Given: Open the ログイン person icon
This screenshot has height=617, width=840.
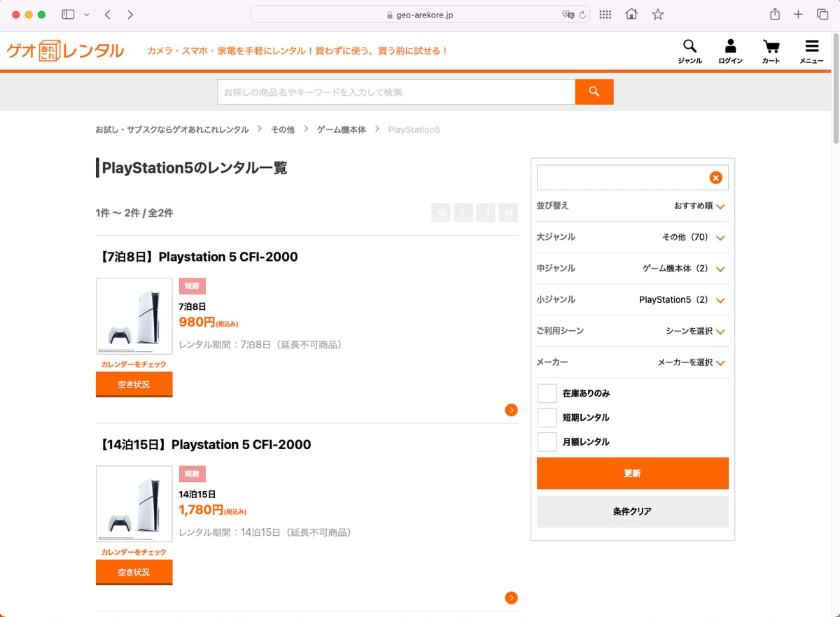Looking at the screenshot, I should pos(730,51).
